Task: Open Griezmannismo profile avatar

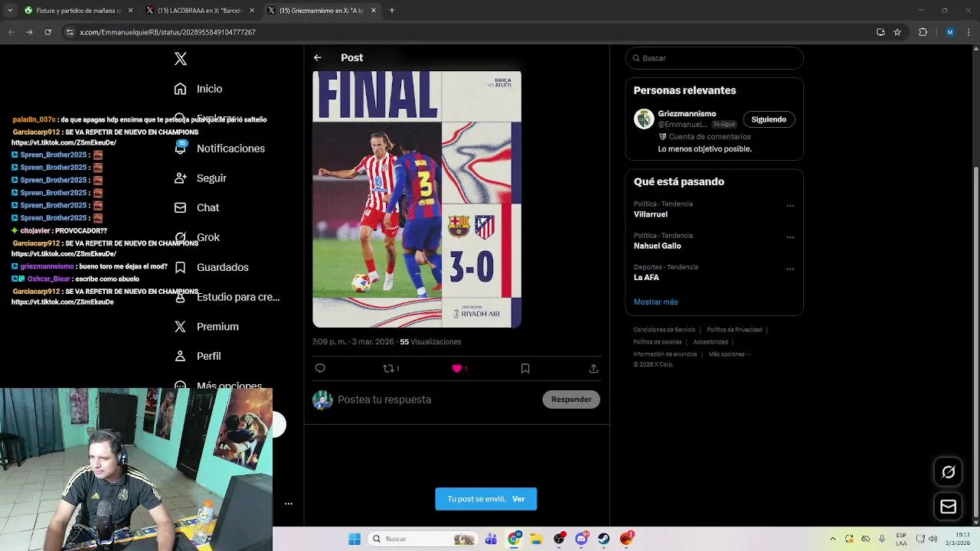Action: coord(644,119)
